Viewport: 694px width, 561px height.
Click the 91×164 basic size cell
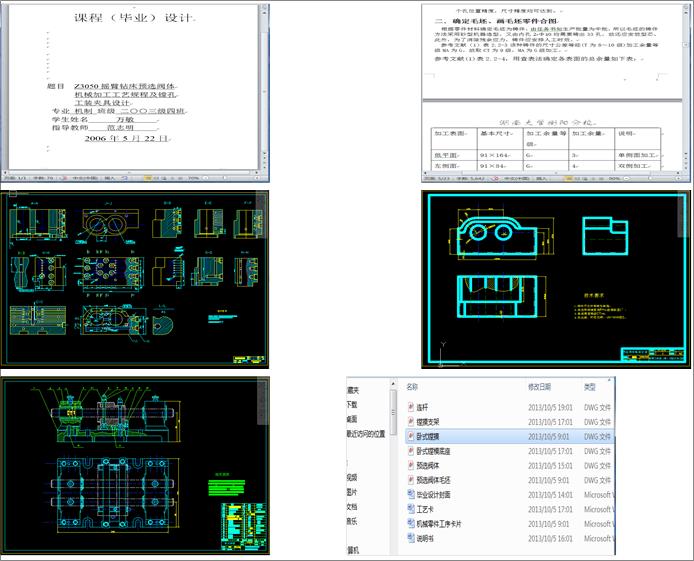click(500, 155)
